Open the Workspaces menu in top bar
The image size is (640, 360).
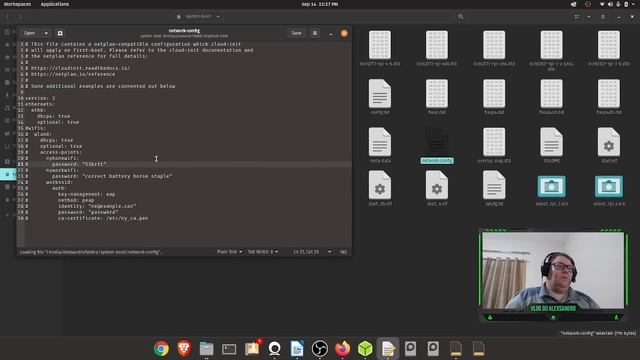[x=17, y=4]
